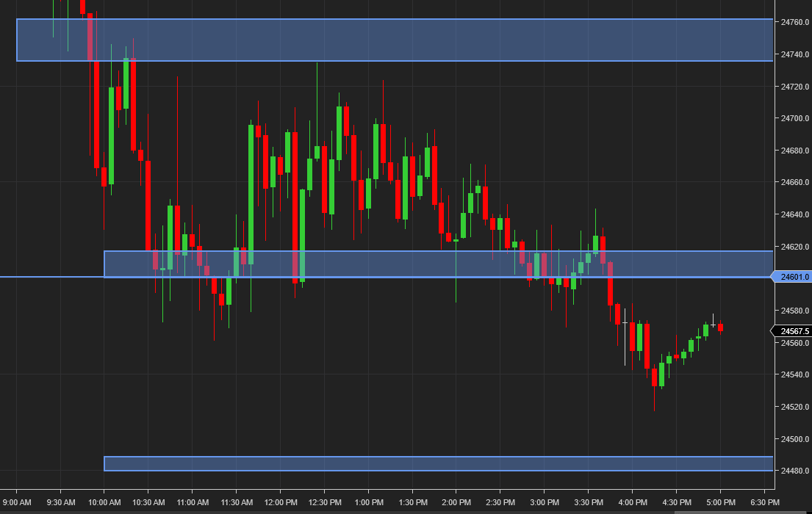Click the 10:00 AM time axis label
The width and height of the screenshot is (812, 514).
pos(104,502)
